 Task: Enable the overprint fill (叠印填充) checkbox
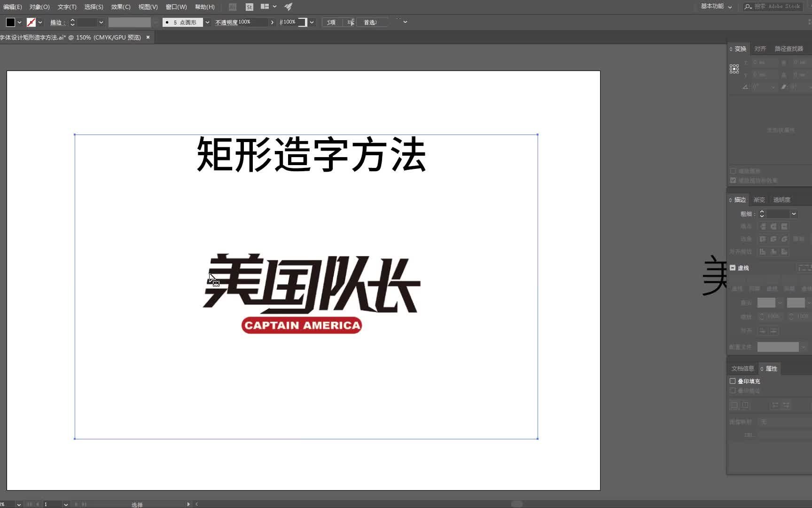point(733,381)
